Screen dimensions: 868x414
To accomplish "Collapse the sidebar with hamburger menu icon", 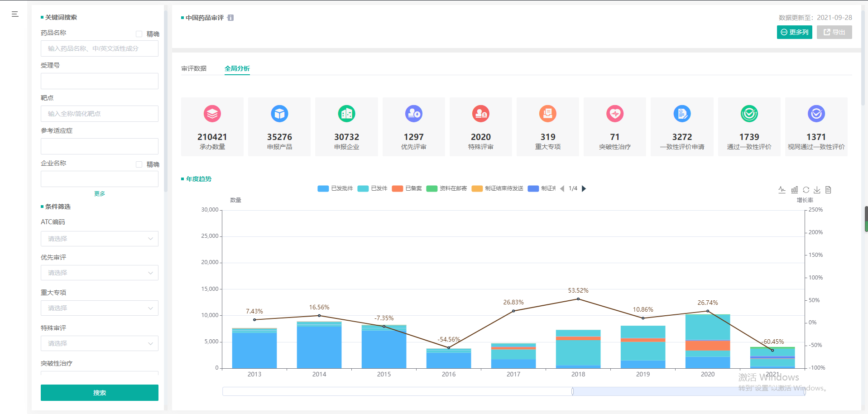I will click(x=15, y=14).
